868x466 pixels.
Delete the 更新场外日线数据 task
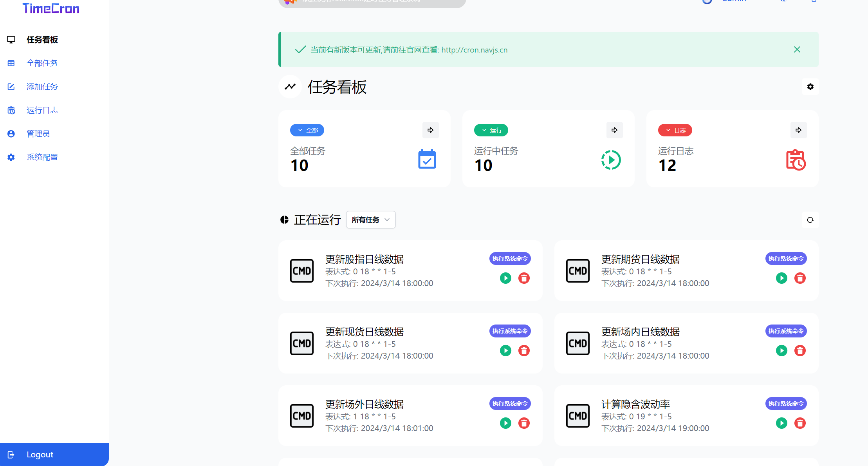(x=524, y=423)
